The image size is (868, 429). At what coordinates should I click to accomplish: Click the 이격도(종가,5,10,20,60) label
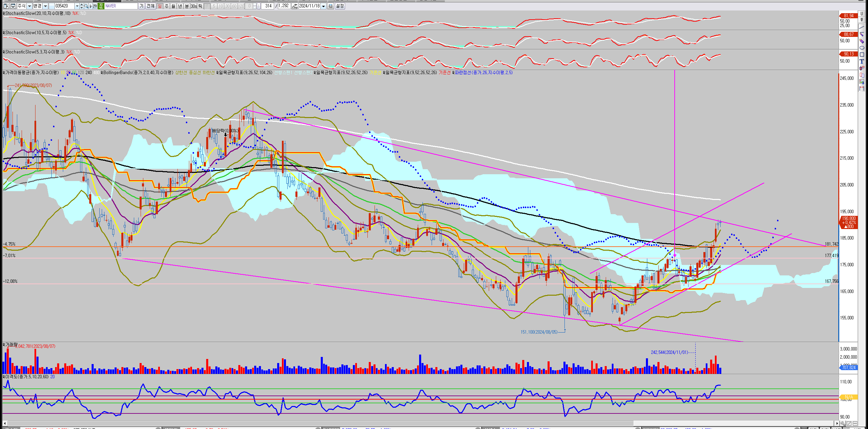(x=27, y=377)
